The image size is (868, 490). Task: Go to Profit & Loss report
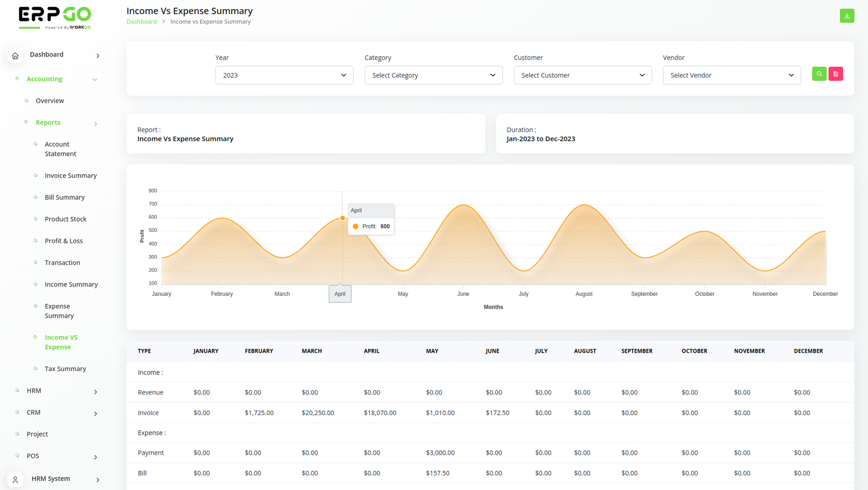[x=63, y=241]
